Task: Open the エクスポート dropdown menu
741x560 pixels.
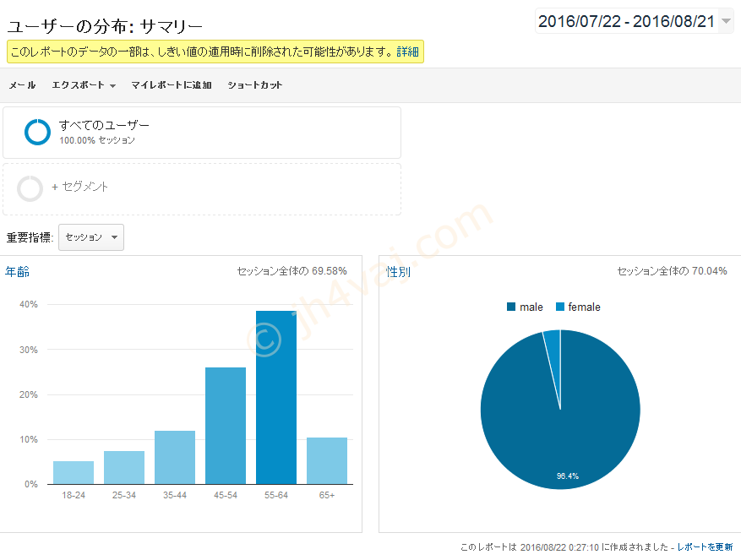Action: pyautogui.click(x=84, y=85)
